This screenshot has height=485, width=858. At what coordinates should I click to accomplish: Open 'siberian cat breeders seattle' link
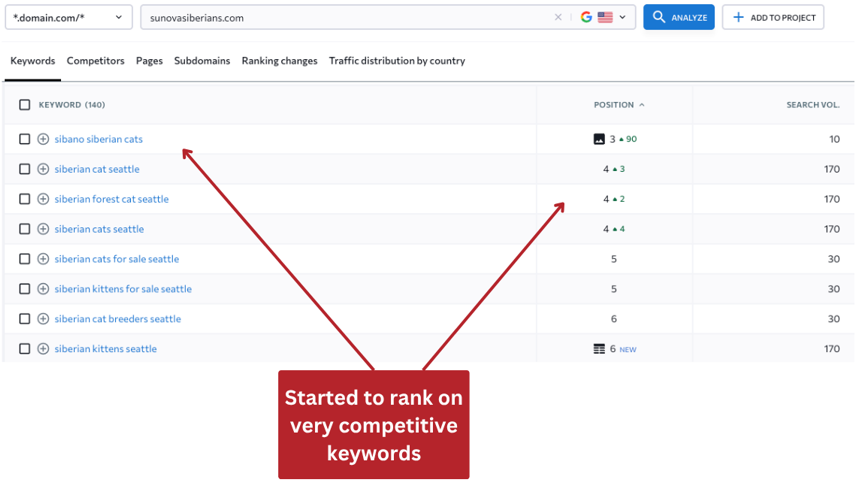118,319
